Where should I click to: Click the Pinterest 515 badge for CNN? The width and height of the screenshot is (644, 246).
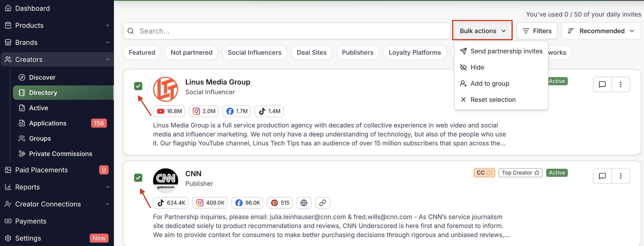click(x=280, y=203)
